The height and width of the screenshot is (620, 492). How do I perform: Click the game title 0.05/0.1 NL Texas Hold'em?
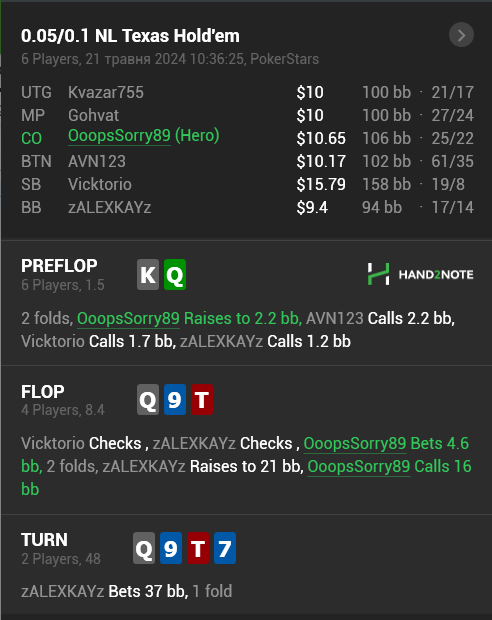(130, 36)
